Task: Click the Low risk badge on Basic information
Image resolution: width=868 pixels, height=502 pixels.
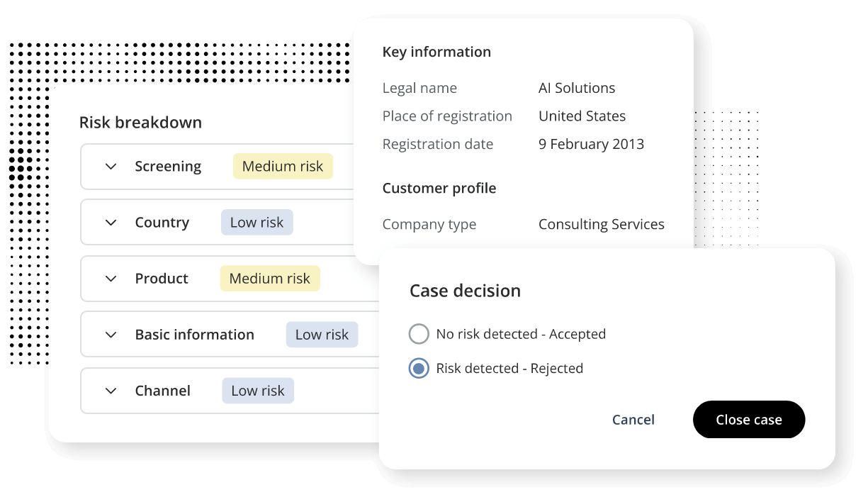Action: tap(322, 335)
